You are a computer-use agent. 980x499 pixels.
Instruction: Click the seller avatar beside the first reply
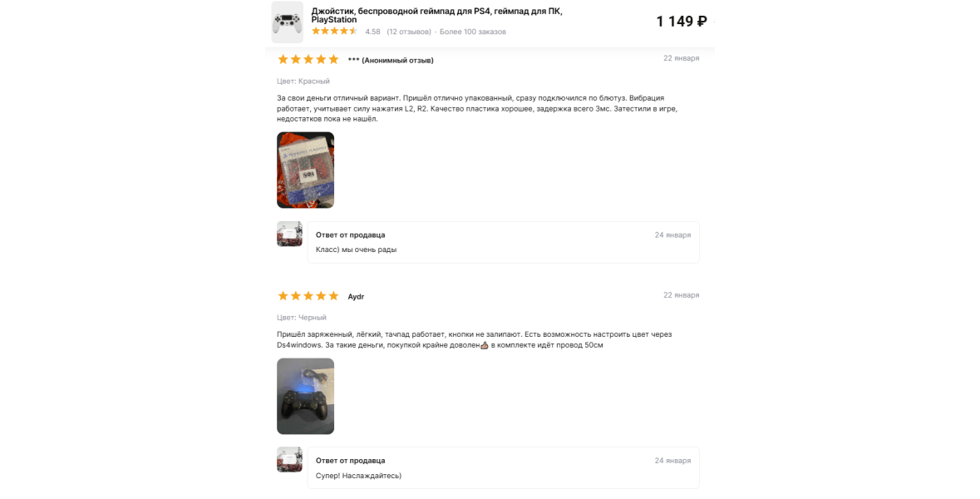289,234
